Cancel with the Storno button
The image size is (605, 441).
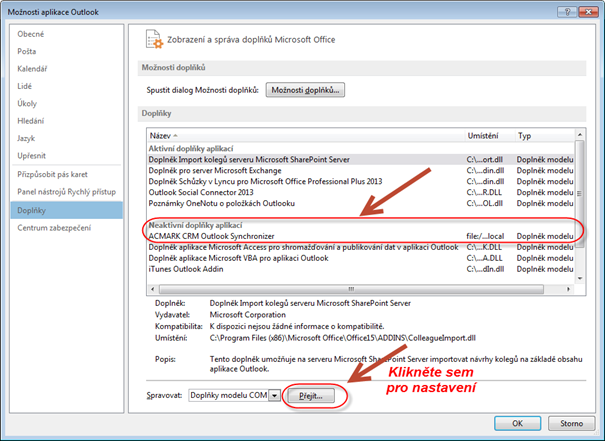click(571, 423)
